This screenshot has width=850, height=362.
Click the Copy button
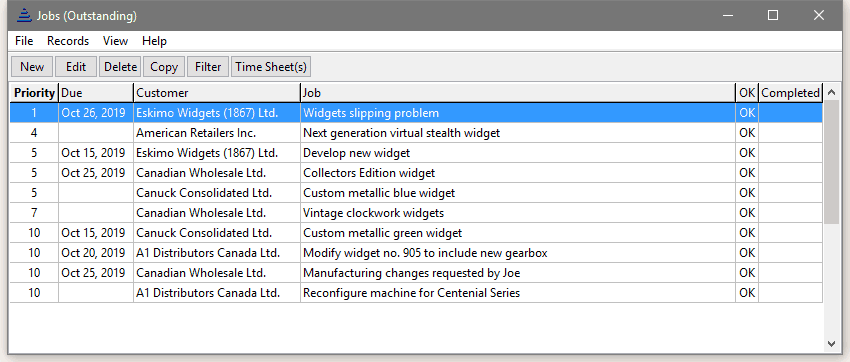[164, 67]
